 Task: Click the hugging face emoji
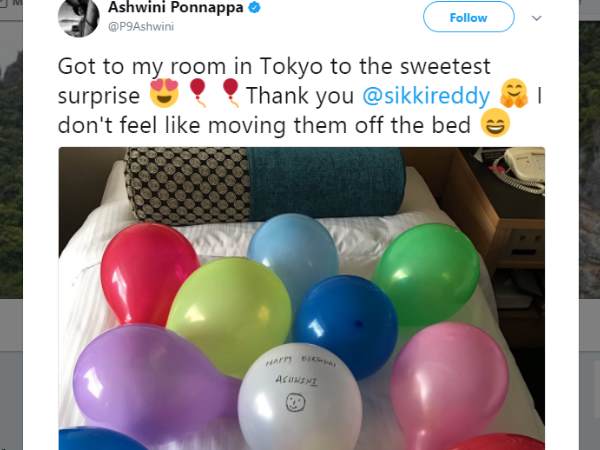[x=514, y=93]
